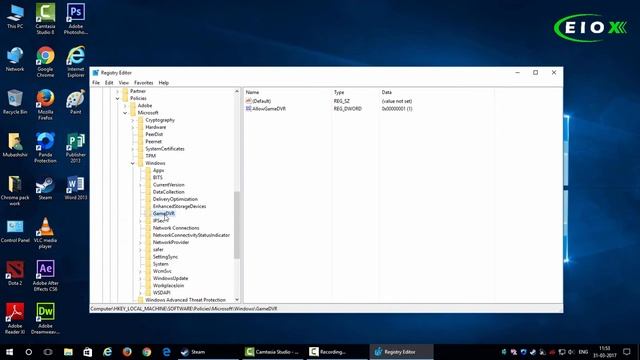Open Chroma pack work folder
This screenshot has height=360, width=640.
[15, 190]
